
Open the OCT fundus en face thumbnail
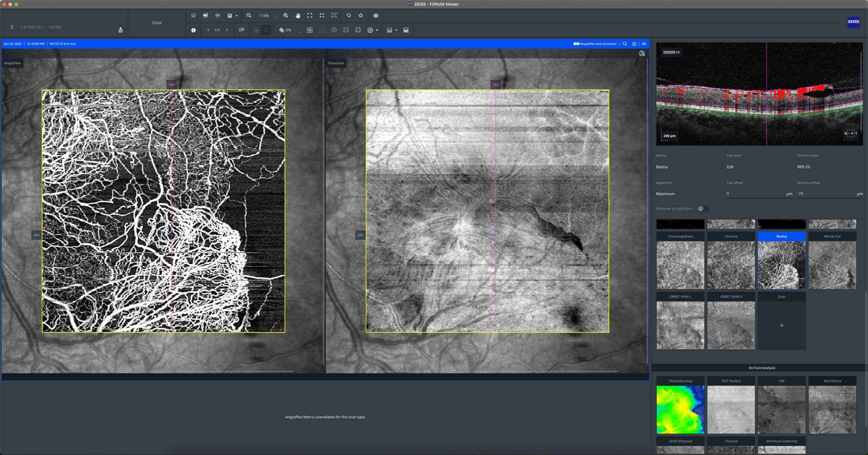tap(731, 405)
